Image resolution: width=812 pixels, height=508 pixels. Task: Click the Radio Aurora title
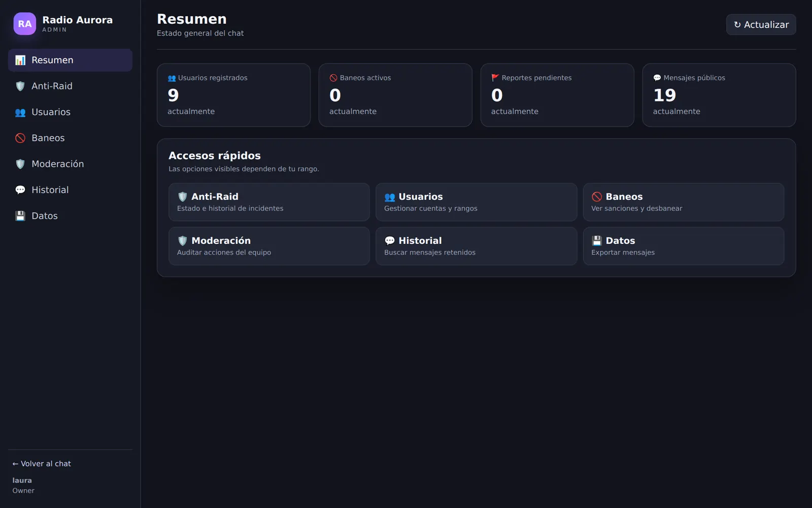click(x=78, y=20)
